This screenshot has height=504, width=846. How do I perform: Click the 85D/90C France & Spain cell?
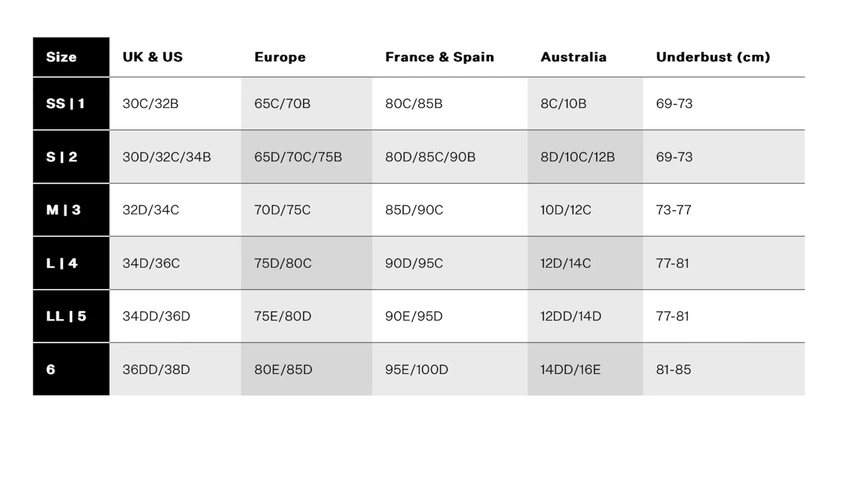414,210
